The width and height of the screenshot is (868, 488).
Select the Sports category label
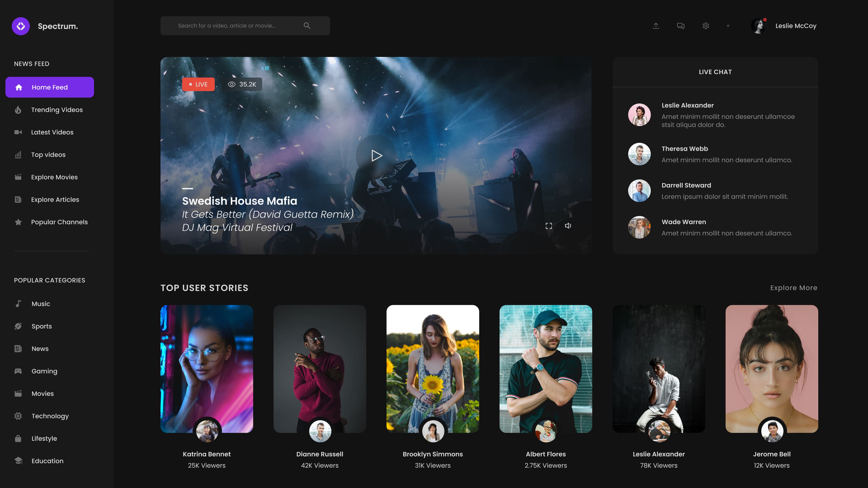coord(42,326)
